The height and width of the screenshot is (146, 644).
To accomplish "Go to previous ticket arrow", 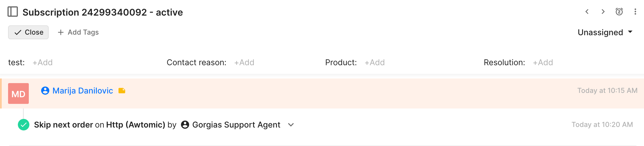I will click(x=587, y=12).
